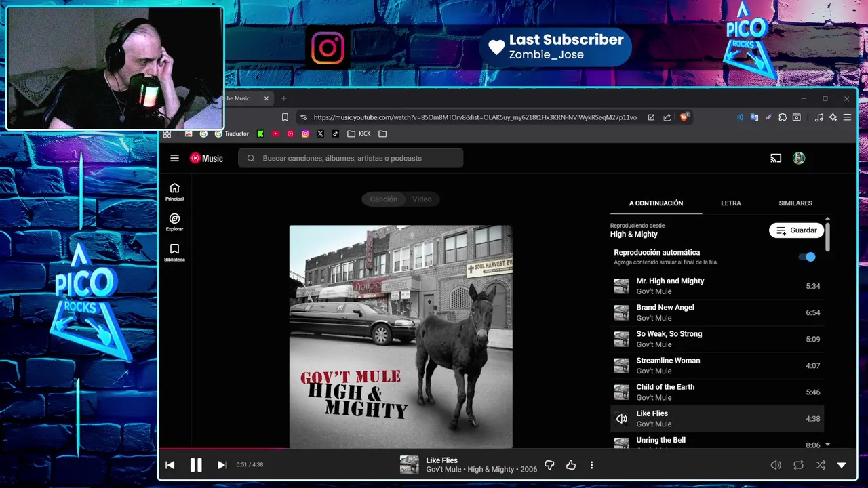Dislike the song Like Flies
This screenshot has height=488, width=868.
point(549,465)
